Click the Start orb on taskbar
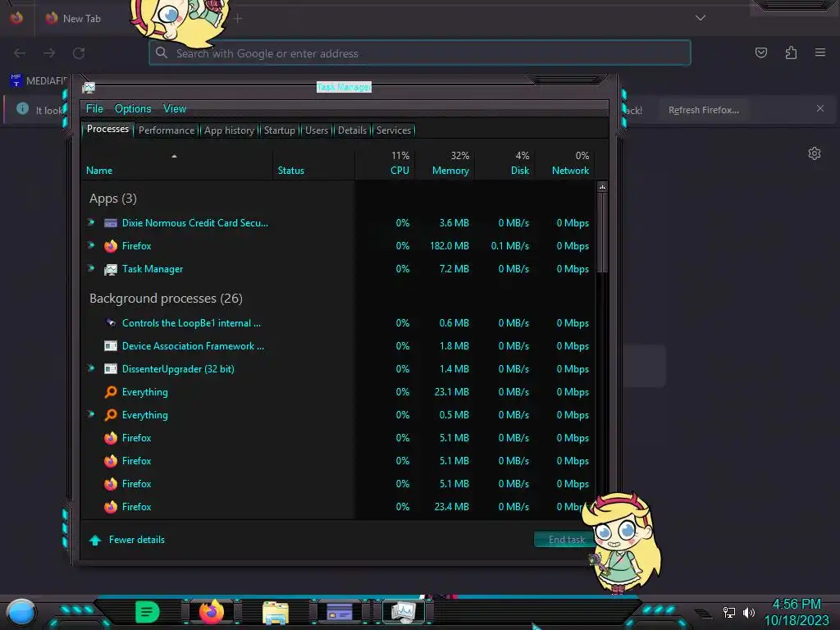Screen dimensions: 840x630 21,612
